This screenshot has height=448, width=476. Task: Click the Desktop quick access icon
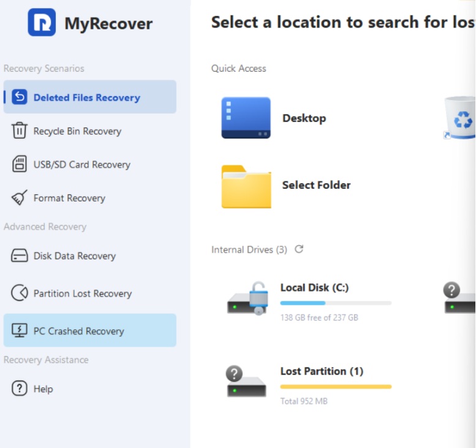click(246, 118)
